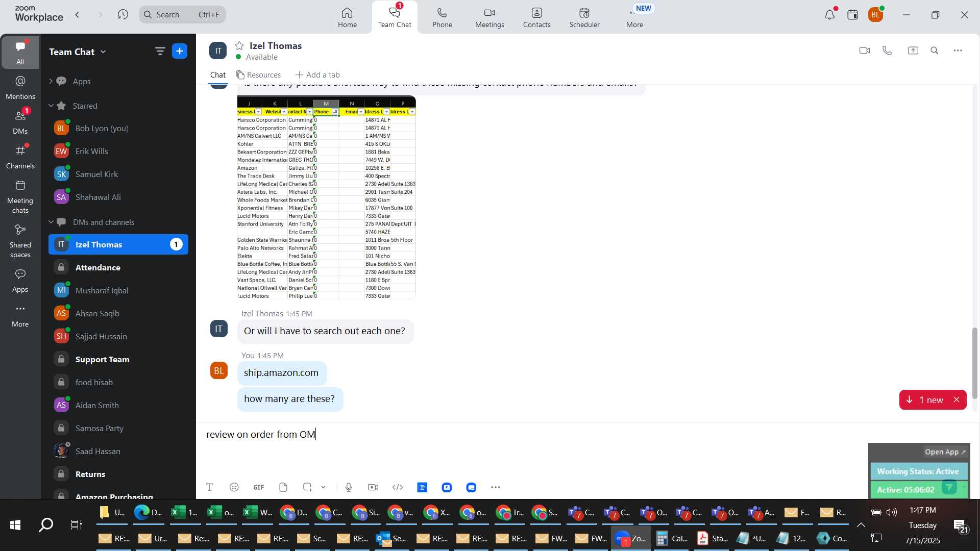Click the history clock icon
980x551 pixels.
[122, 15]
